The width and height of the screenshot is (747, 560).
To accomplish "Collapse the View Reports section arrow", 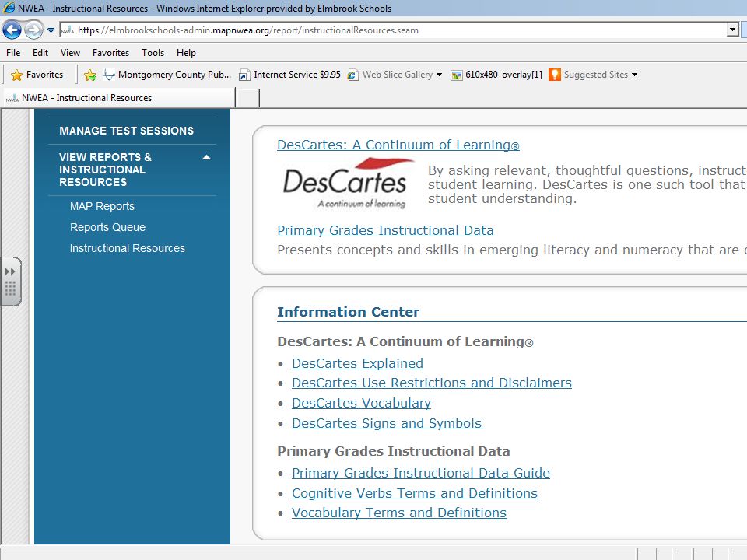I will tap(206, 157).
